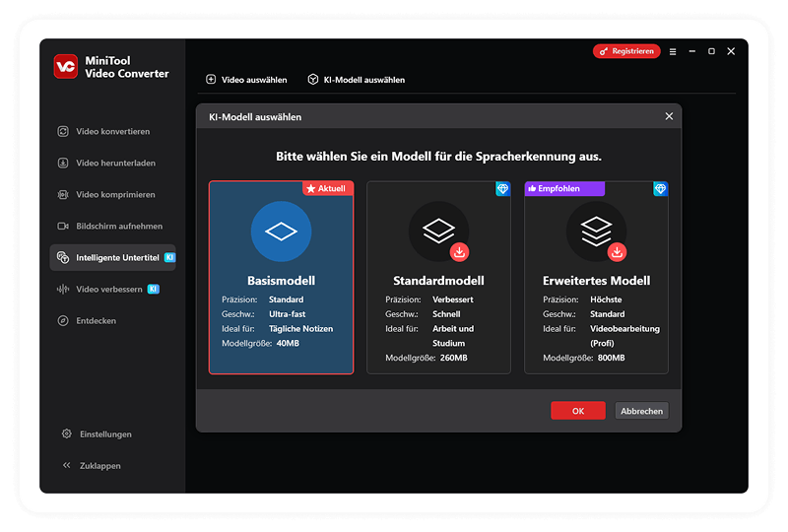This screenshot has width=788, height=532.
Task: Open Video konvertieren from the sidebar
Action: point(112,131)
